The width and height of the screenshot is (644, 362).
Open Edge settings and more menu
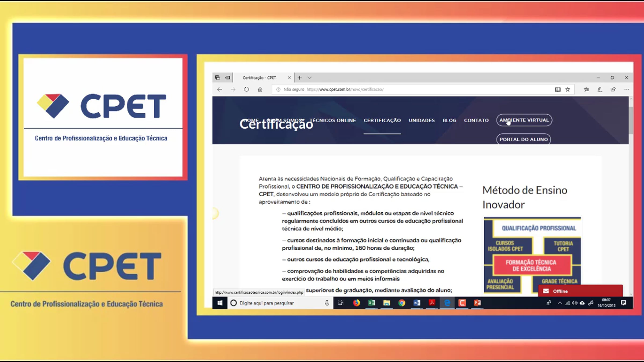coord(627,90)
